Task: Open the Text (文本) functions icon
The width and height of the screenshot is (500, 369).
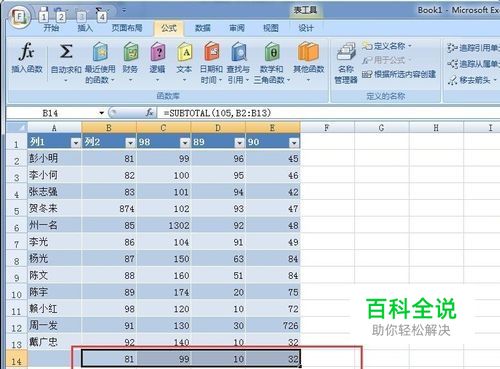Action: (184, 52)
